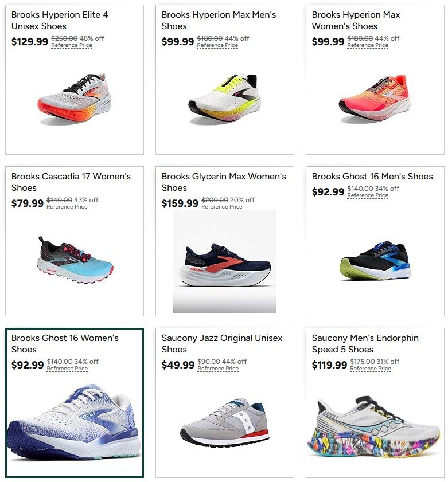Screen dimensions: 448x482
Task: View the Brooks Cascadia 17 Women's shoe image
Action: coord(75,260)
